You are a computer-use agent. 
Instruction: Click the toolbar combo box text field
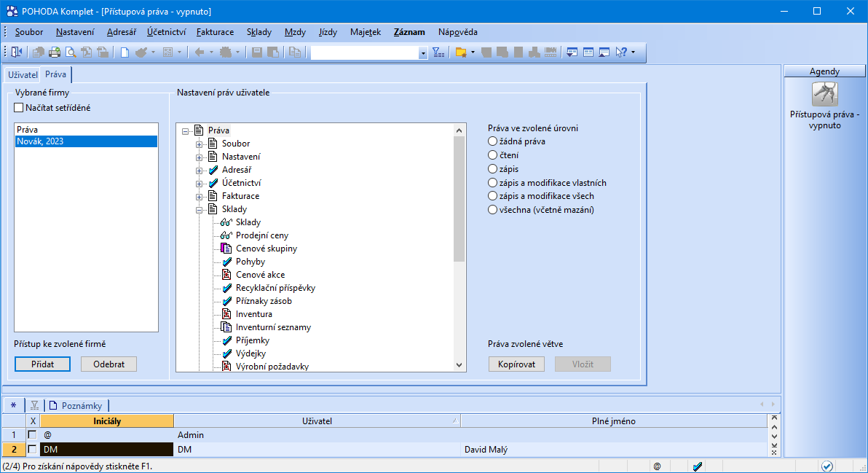coord(364,52)
